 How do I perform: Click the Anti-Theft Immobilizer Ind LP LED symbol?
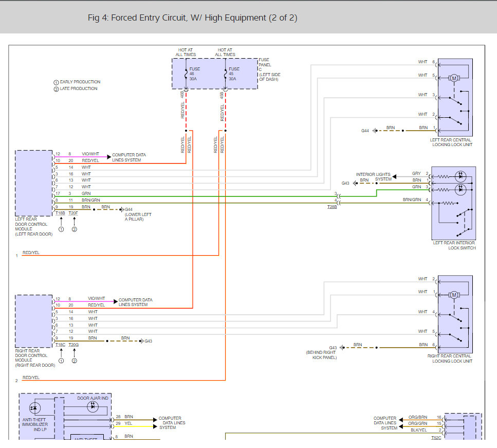click(34, 408)
